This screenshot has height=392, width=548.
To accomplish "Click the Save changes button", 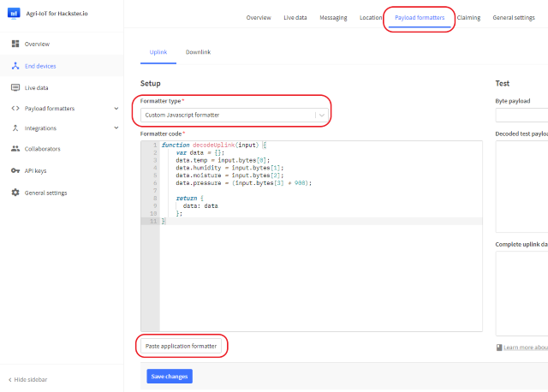I will coord(170,377).
